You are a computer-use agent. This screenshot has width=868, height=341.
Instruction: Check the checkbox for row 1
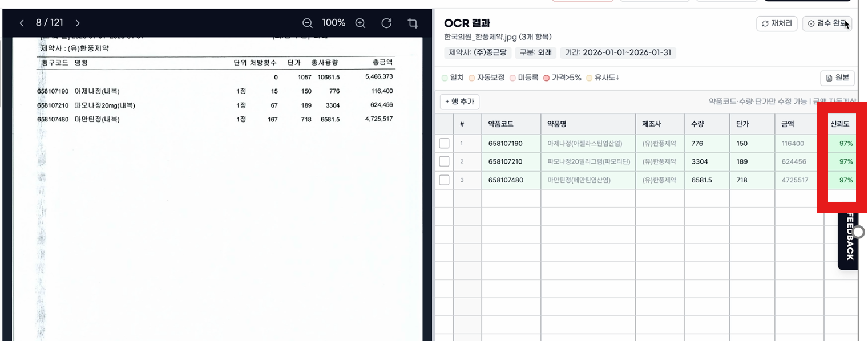point(444,144)
